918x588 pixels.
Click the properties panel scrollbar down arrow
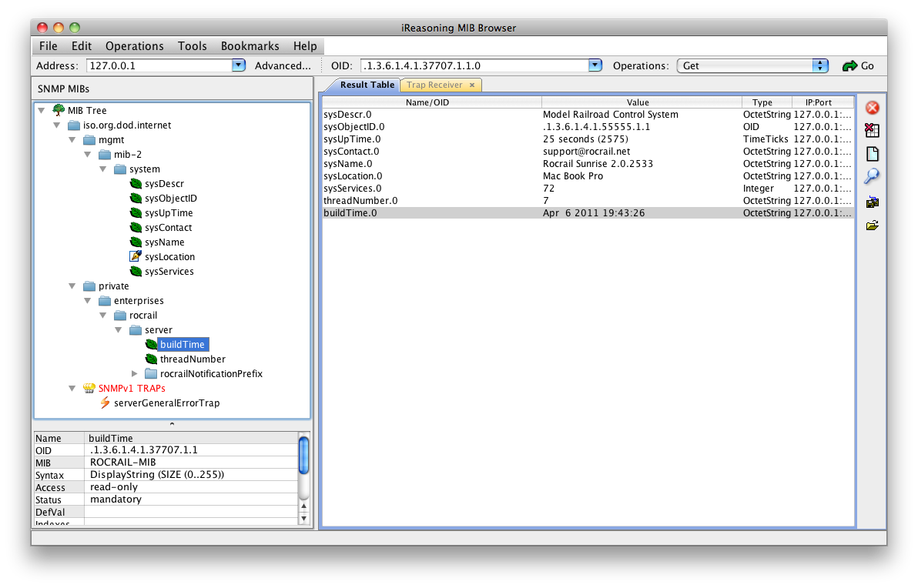coord(303,519)
